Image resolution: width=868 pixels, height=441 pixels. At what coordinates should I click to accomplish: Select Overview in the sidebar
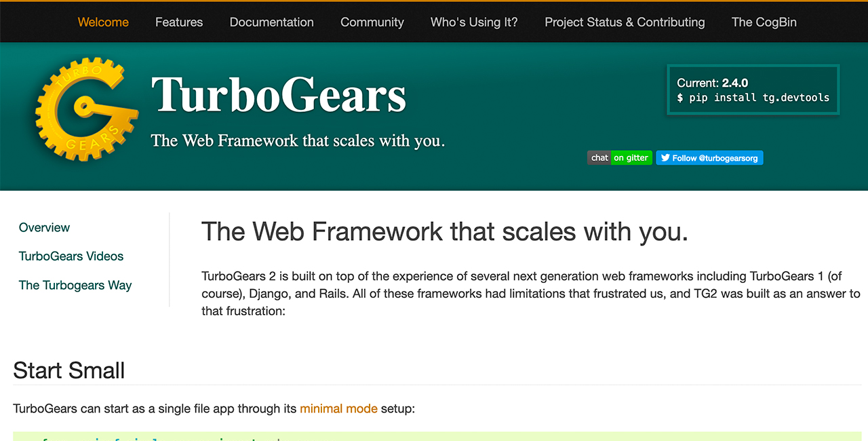(44, 228)
